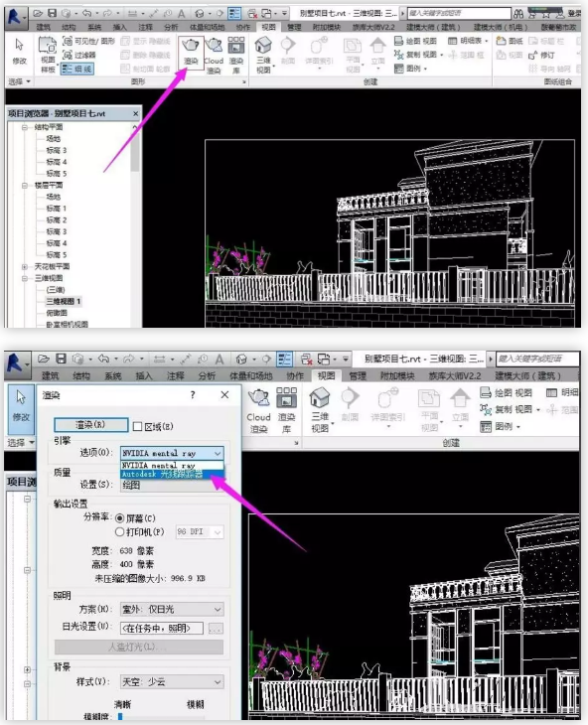Open 方案 lighting scheme dropdown 室外: 仅日光

point(172,610)
